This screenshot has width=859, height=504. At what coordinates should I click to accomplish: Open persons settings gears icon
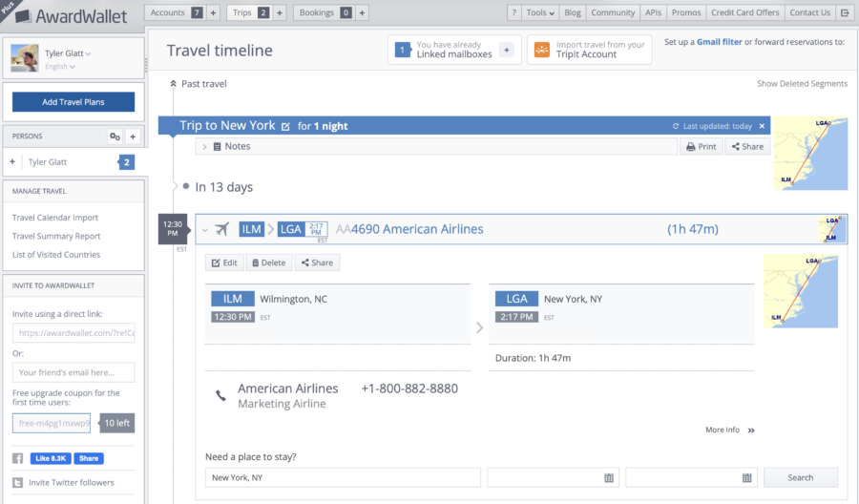(x=115, y=136)
